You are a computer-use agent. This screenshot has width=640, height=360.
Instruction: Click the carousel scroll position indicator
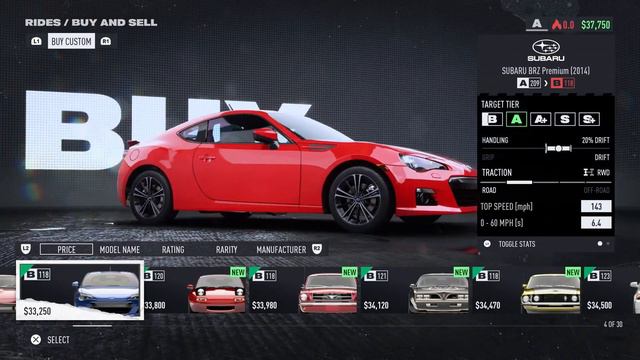point(92,326)
